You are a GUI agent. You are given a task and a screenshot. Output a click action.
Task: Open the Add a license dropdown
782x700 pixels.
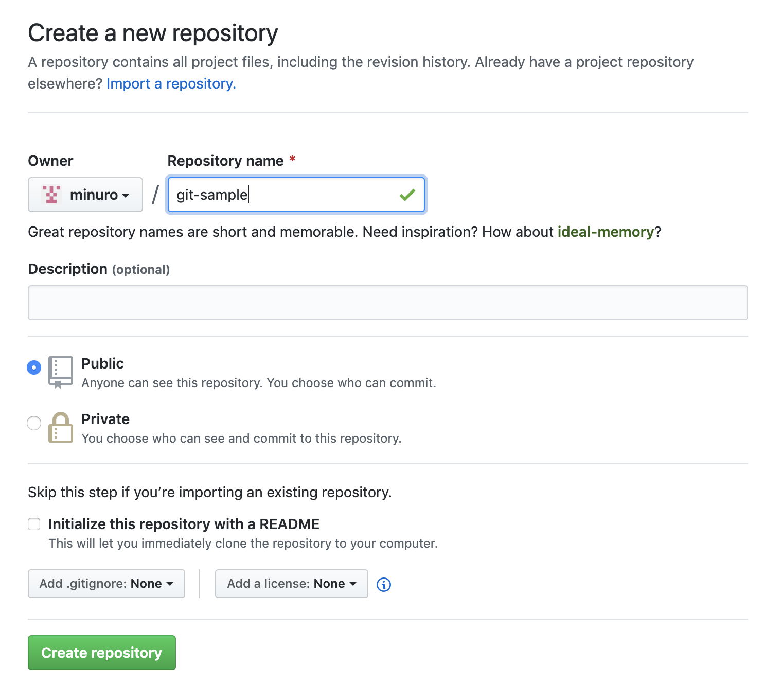291,584
